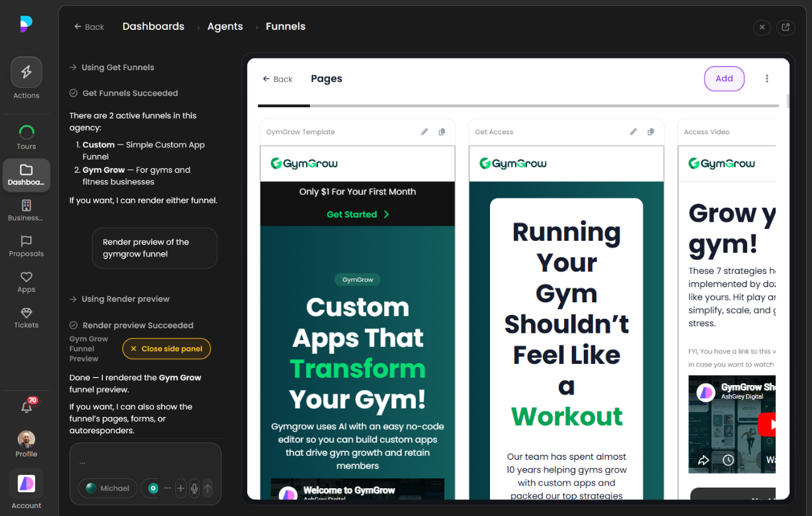Click the Dashboards breadcrumb

[153, 26]
